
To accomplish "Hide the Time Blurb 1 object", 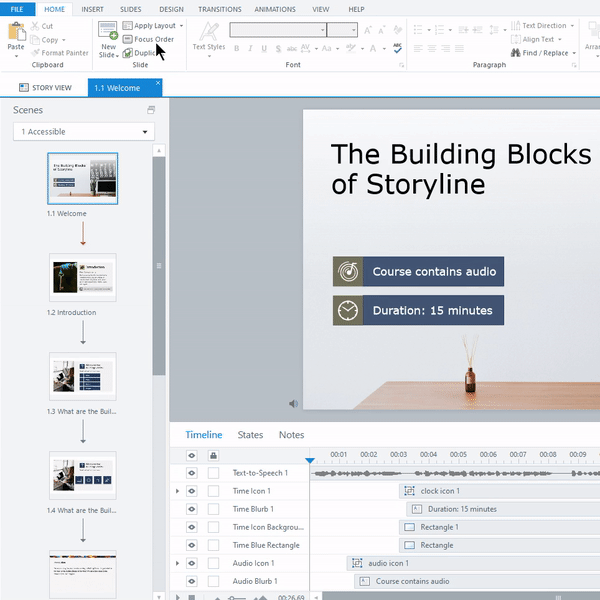I will 192,509.
